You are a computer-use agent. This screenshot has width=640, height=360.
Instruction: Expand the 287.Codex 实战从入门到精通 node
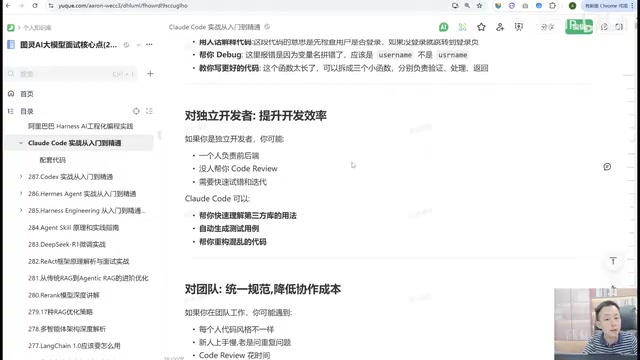click(x=21, y=177)
